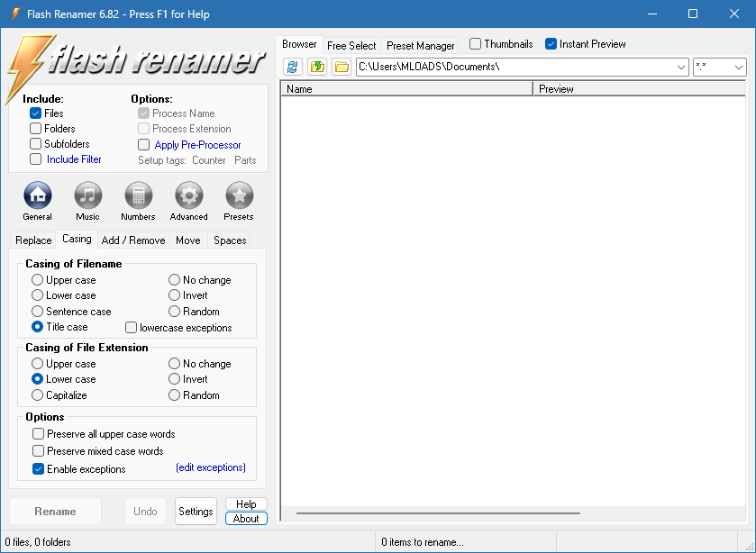Open the Add / Remove tab
Viewport: 756px width, 553px height.
pos(132,240)
